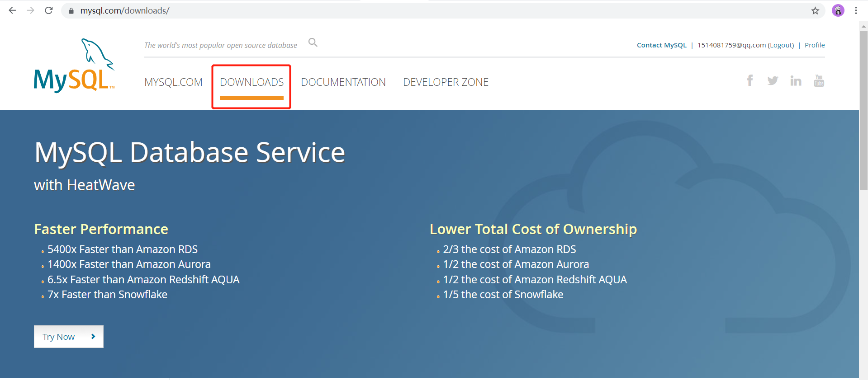Click the arrow beside Try Now
The image size is (868, 380).
[93, 337]
